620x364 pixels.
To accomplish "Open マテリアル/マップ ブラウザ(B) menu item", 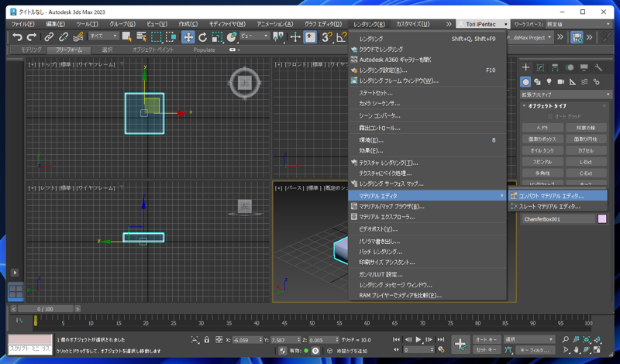I will (x=427, y=206).
